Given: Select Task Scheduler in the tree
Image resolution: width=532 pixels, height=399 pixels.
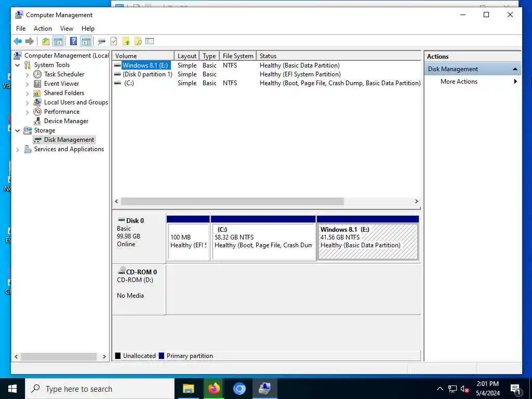Looking at the screenshot, I should (x=64, y=74).
